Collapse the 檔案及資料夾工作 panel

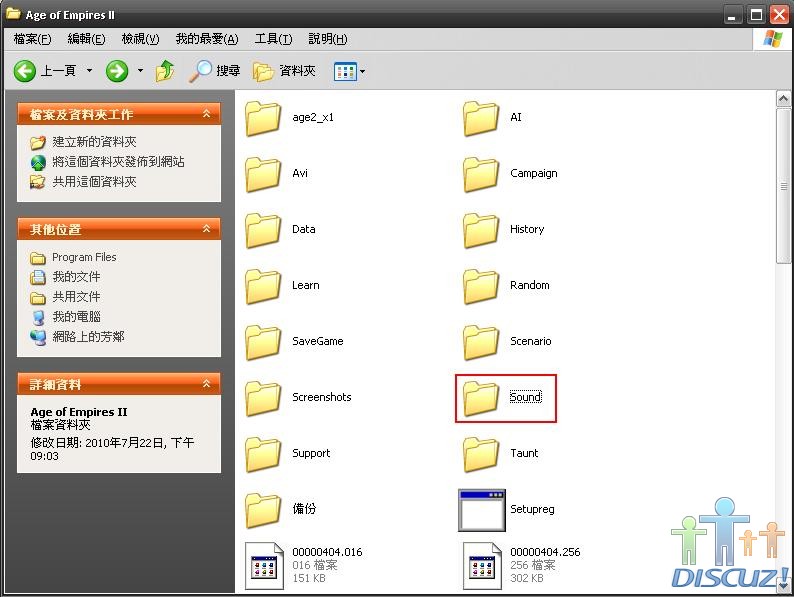(x=207, y=114)
